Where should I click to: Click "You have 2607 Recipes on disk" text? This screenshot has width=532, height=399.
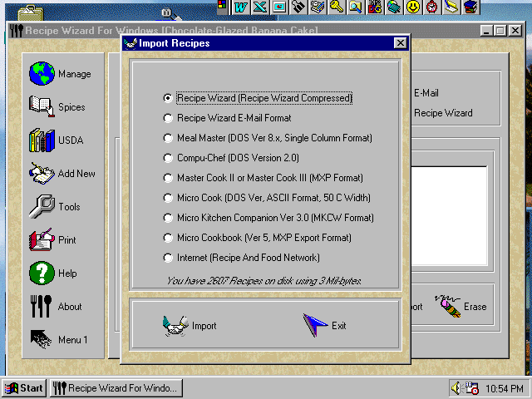[x=264, y=281]
